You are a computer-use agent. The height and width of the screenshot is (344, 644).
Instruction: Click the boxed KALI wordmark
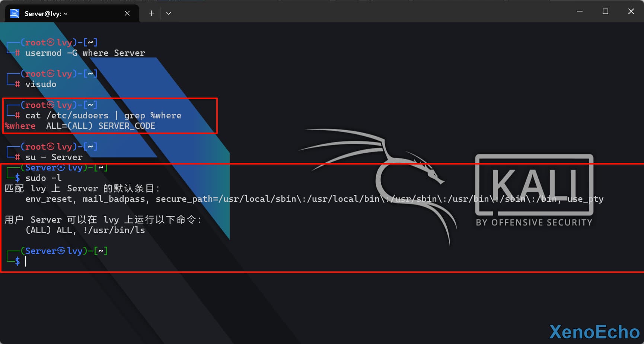coord(534,185)
